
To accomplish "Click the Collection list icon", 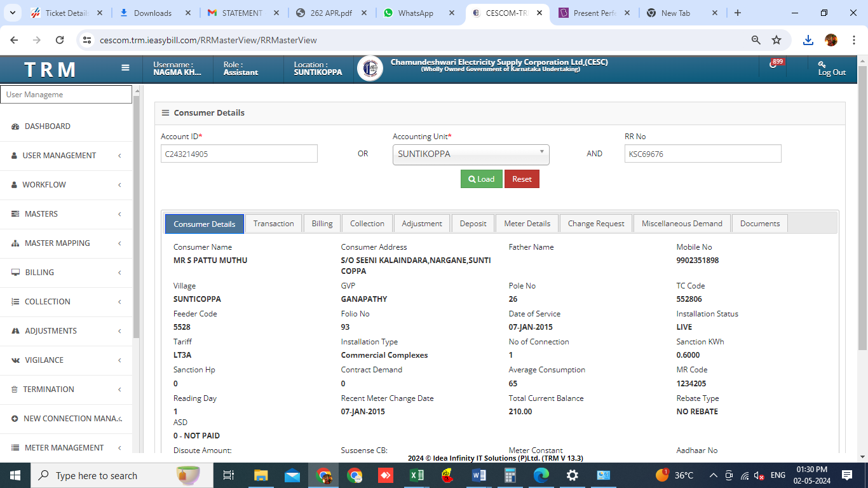I will coord(15,302).
